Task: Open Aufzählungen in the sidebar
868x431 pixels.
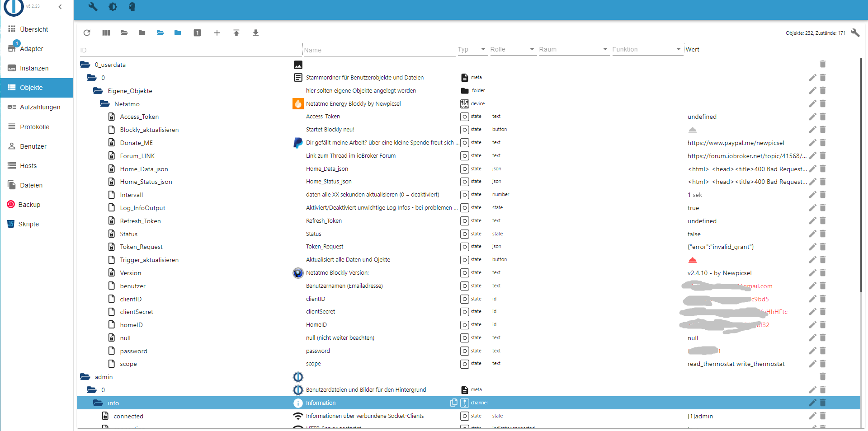Action: click(x=37, y=107)
